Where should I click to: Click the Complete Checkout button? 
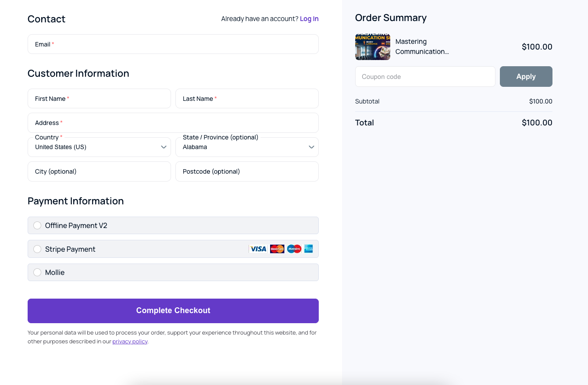pos(173,311)
